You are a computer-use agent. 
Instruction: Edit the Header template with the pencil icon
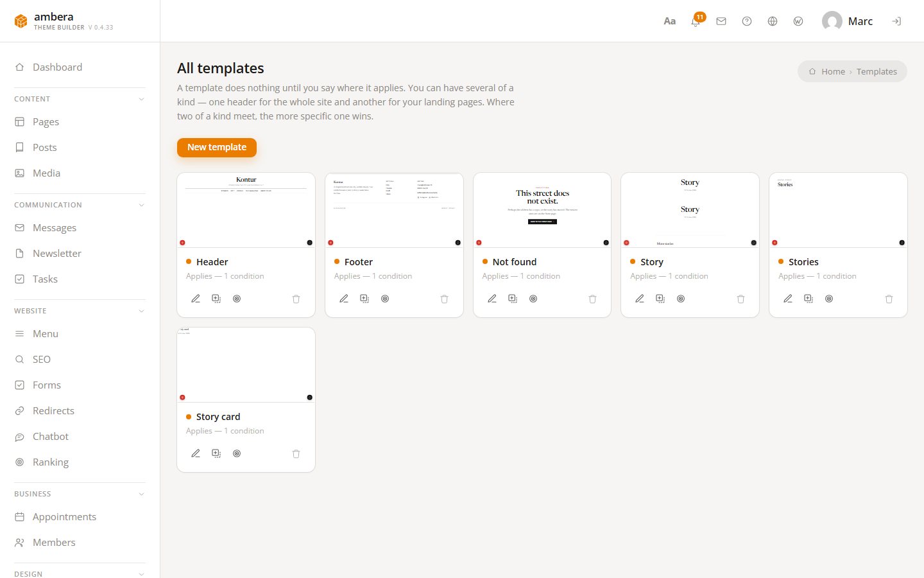pos(196,299)
